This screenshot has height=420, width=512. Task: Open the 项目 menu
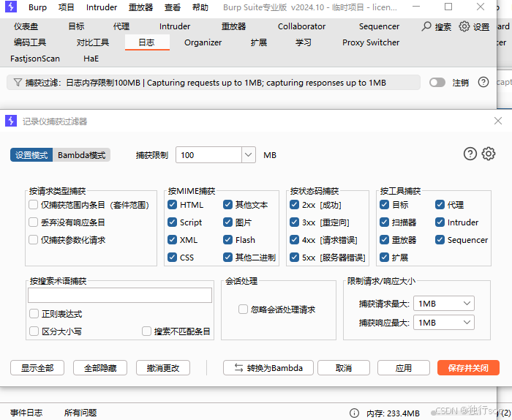click(x=67, y=7)
